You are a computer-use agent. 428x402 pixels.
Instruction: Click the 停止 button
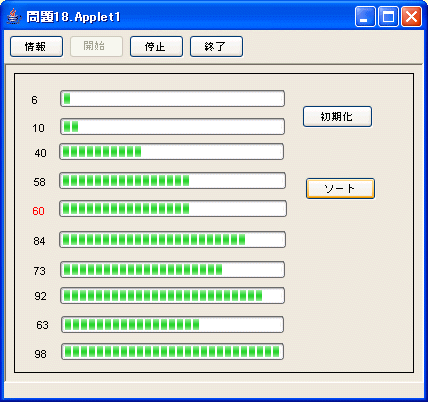[x=156, y=47]
